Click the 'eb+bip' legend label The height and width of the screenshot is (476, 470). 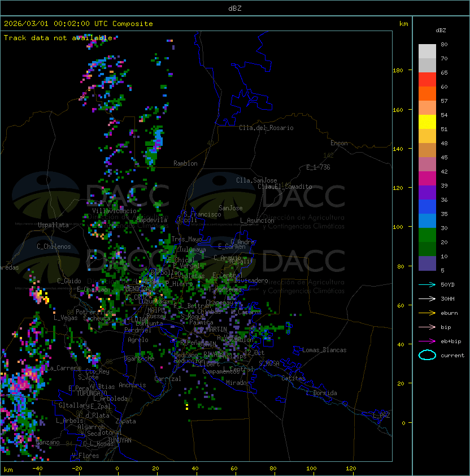451,341
